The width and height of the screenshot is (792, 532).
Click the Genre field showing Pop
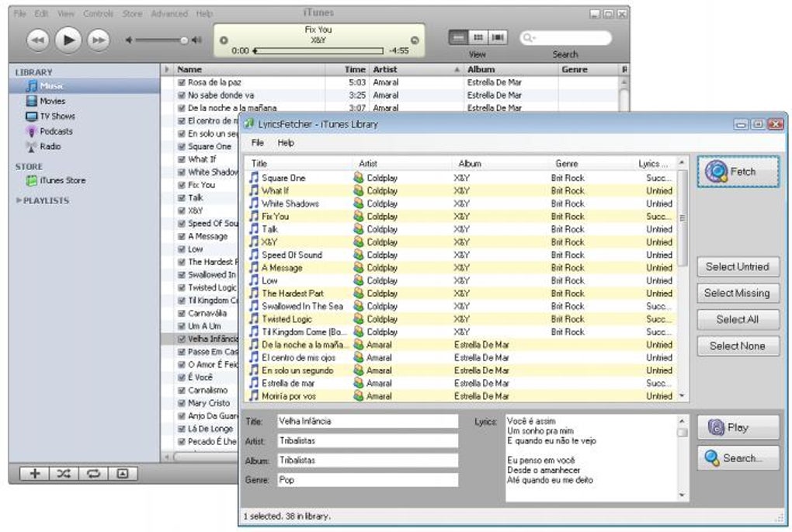click(368, 480)
